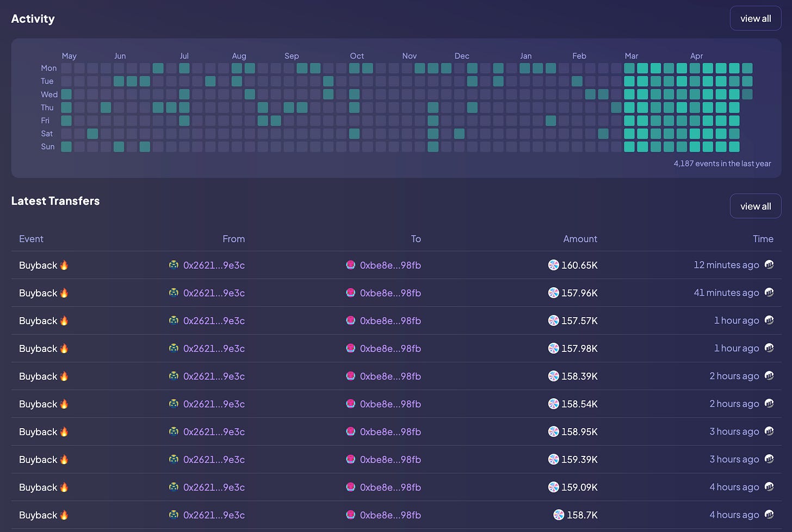
Task: Select first Monday activity cell under Mar
Action: click(x=629, y=68)
